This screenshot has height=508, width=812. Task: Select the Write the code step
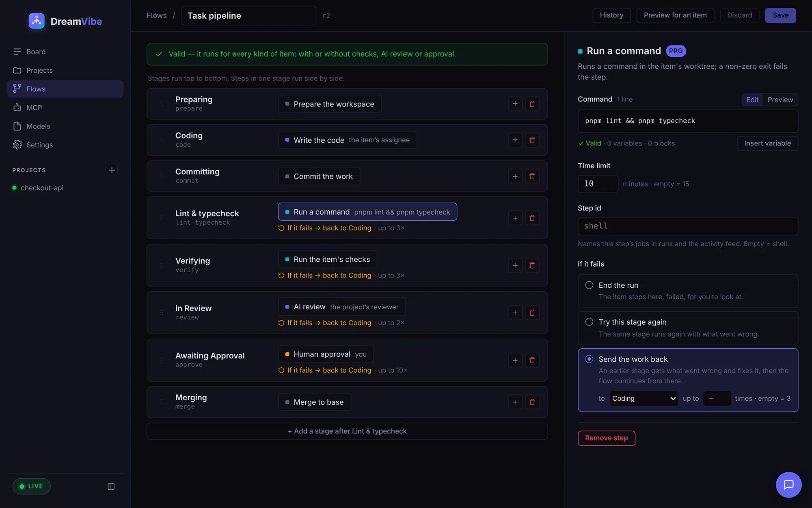click(347, 140)
